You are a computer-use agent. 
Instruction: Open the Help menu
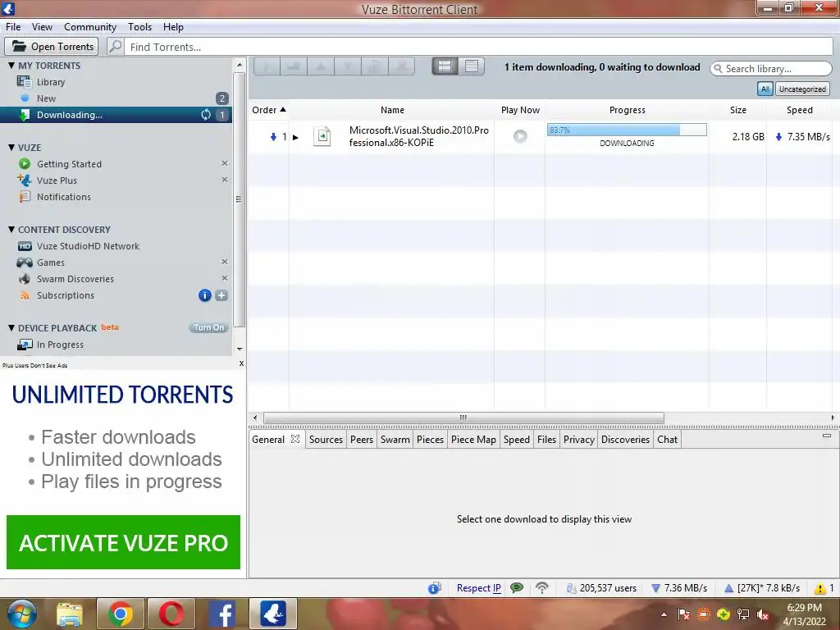point(173,27)
